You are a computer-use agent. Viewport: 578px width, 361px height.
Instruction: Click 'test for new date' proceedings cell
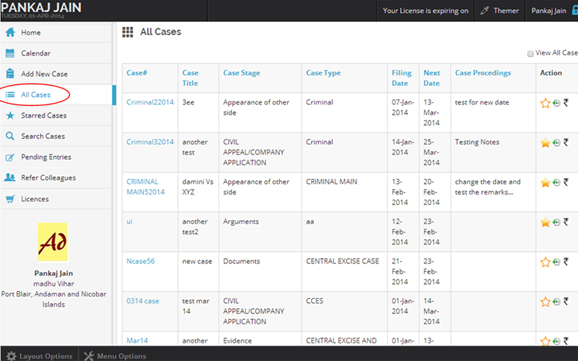pos(482,102)
